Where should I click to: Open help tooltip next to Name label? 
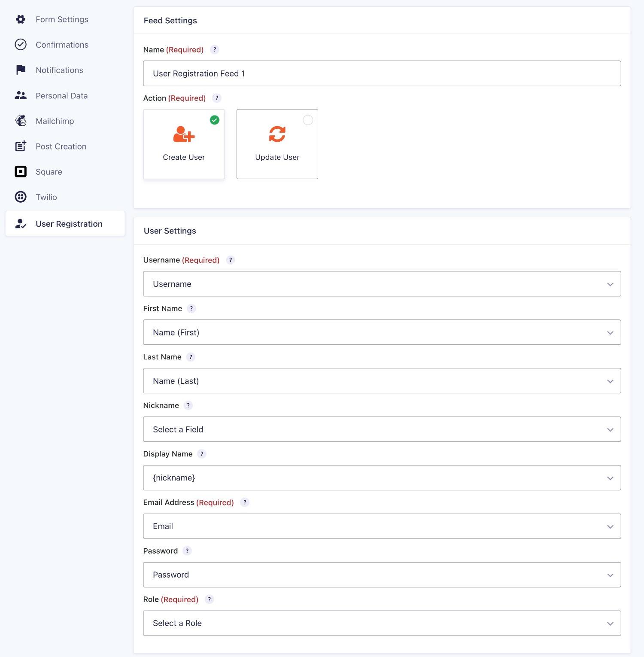[x=215, y=49]
